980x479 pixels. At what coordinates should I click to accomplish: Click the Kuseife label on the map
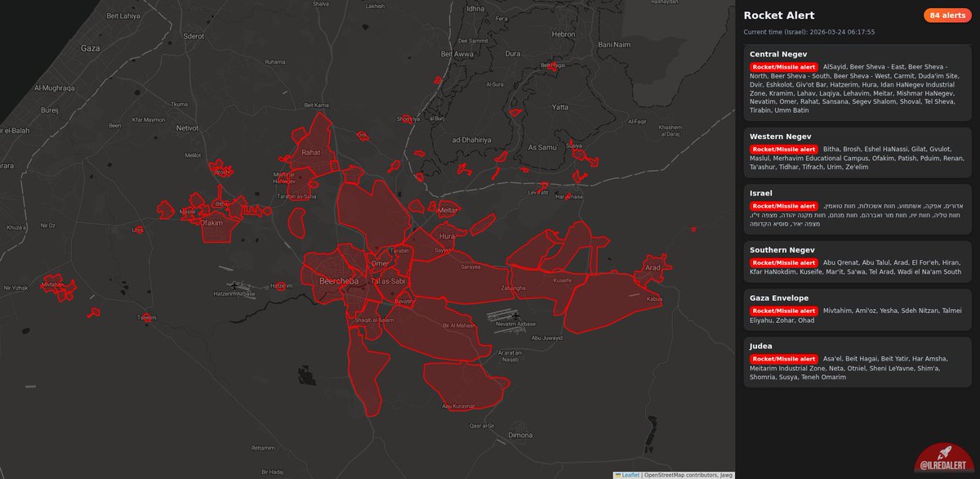[x=563, y=280]
